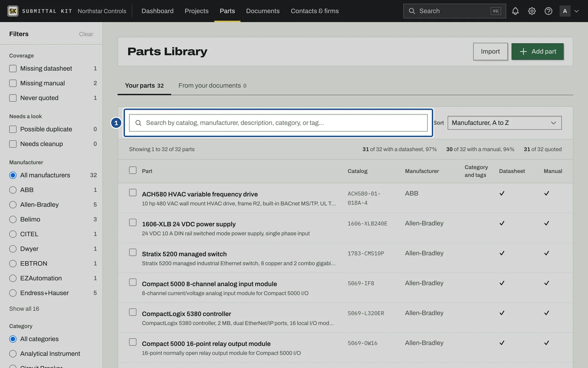
Task: Switch to From your documents tab
Action: click(212, 85)
